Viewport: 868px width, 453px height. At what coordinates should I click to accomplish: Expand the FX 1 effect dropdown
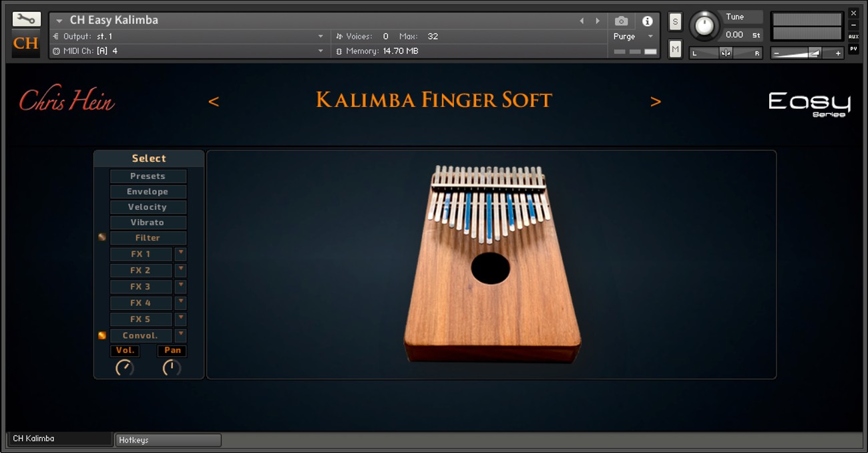180,254
